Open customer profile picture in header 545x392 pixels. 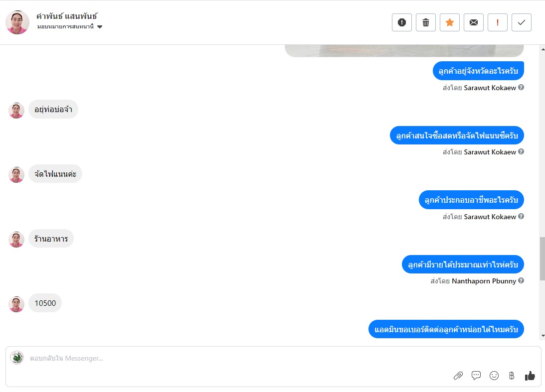point(17,22)
